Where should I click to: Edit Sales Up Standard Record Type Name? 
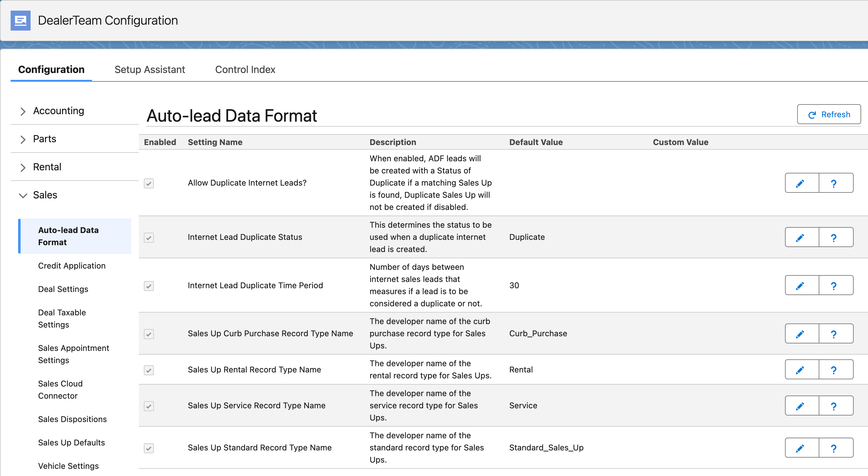802,448
